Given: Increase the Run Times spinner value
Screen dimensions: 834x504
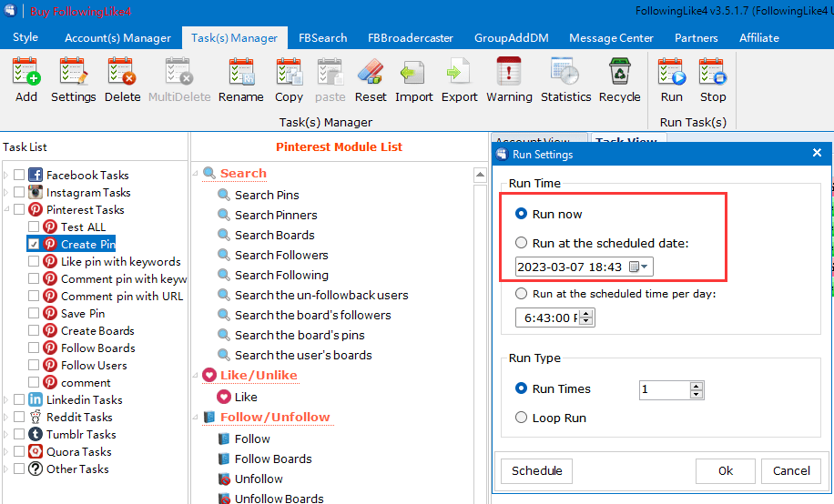Looking at the screenshot, I should click(x=697, y=385).
